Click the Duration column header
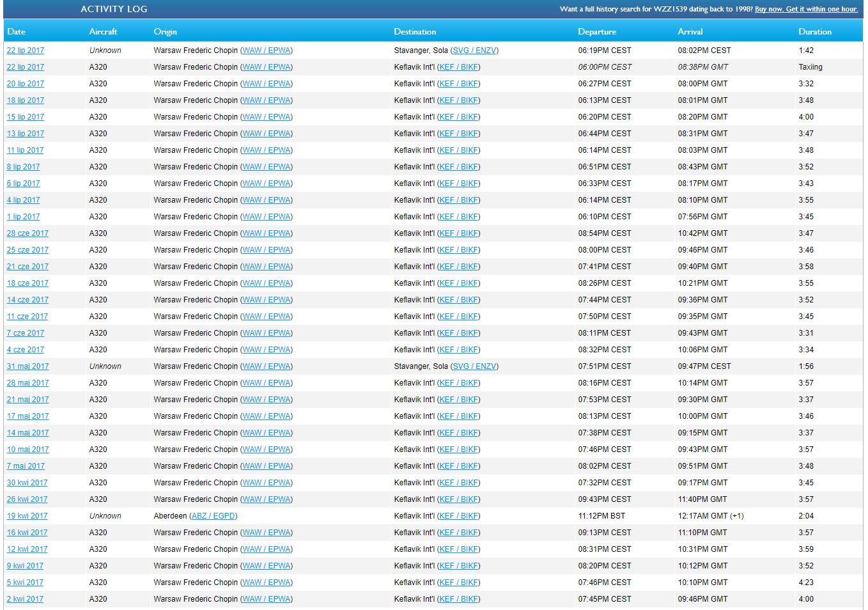The image size is (868, 610). click(x=815, y=31)
